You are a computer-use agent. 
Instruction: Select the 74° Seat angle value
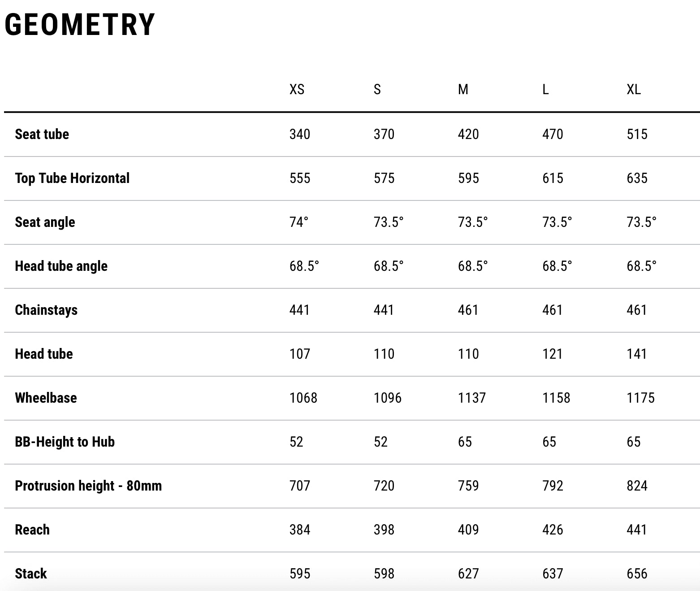click(x=298, y=222)
